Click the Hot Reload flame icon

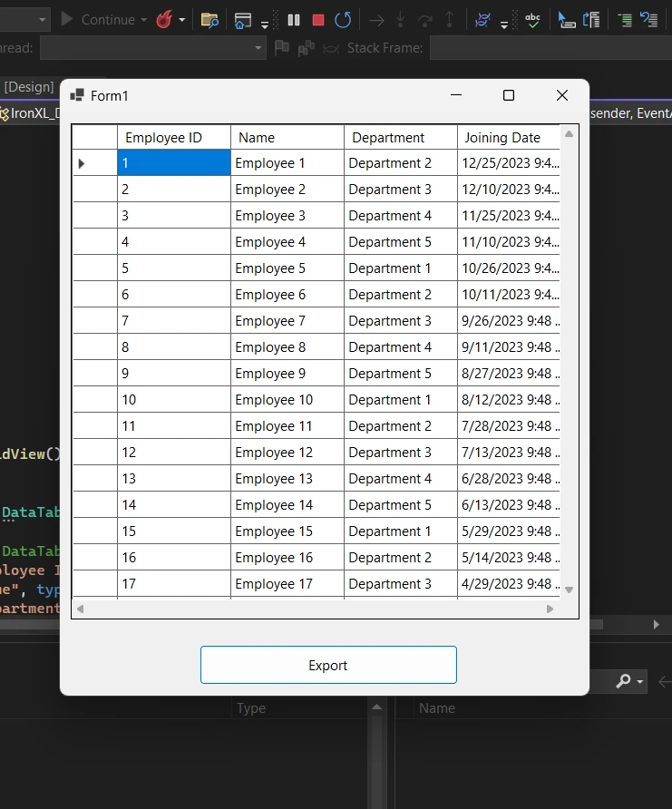[164, 19]
